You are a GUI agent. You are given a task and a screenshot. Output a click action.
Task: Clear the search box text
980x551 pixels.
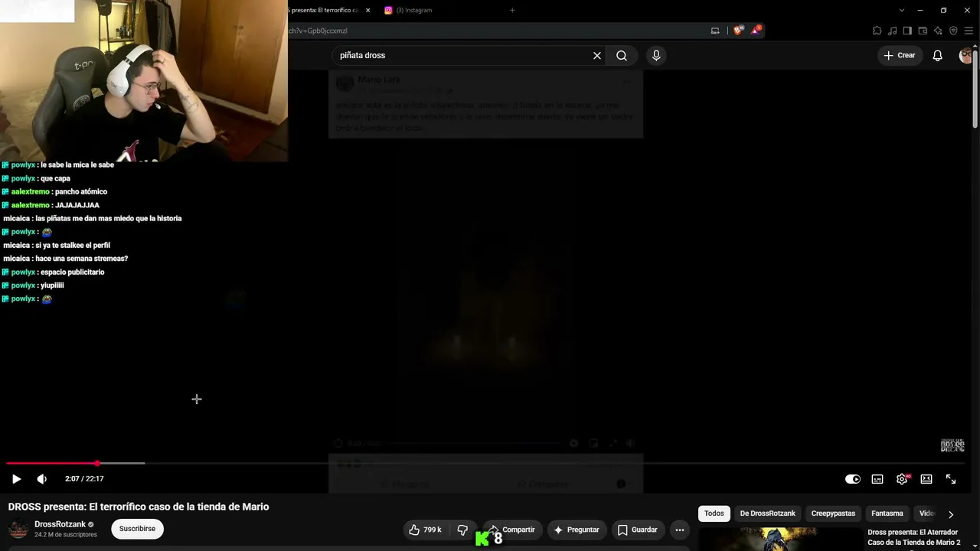pos(597,55)
